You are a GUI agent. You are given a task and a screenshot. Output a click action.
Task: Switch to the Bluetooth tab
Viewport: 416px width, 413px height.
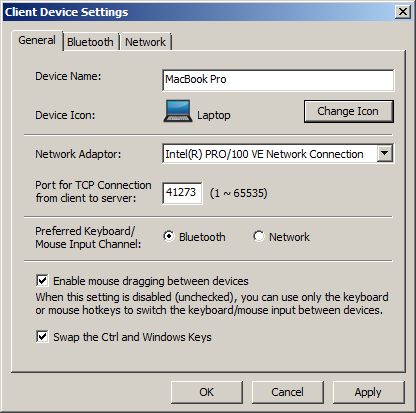pyautogui.click(x=90, y=42)
